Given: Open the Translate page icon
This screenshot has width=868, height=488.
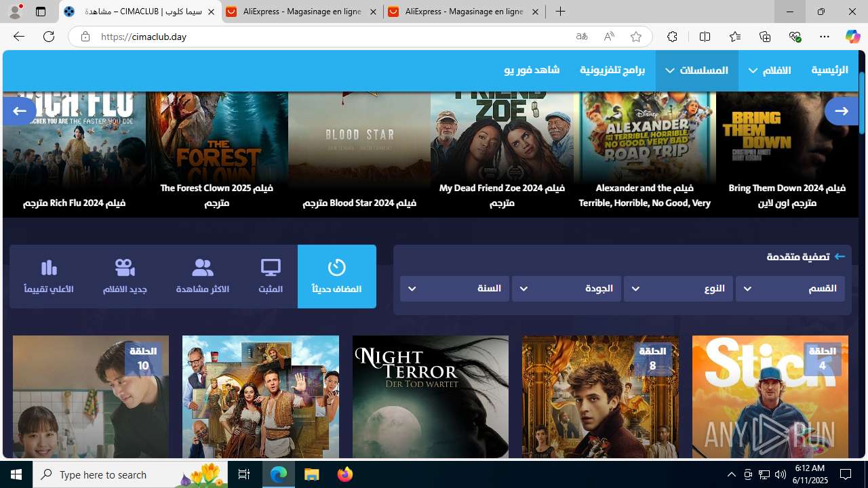Looking at the screenshot, I should 582,37.
